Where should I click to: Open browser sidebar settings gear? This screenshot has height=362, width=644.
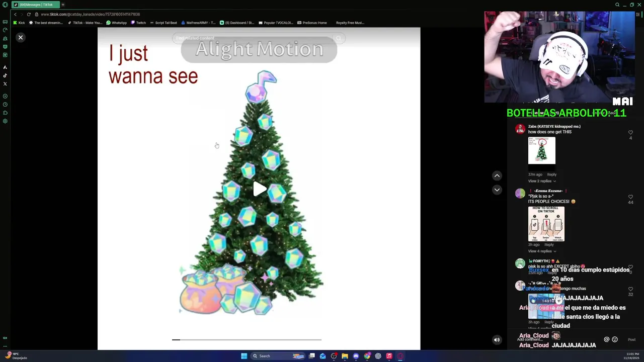click(x=5, y=121)
